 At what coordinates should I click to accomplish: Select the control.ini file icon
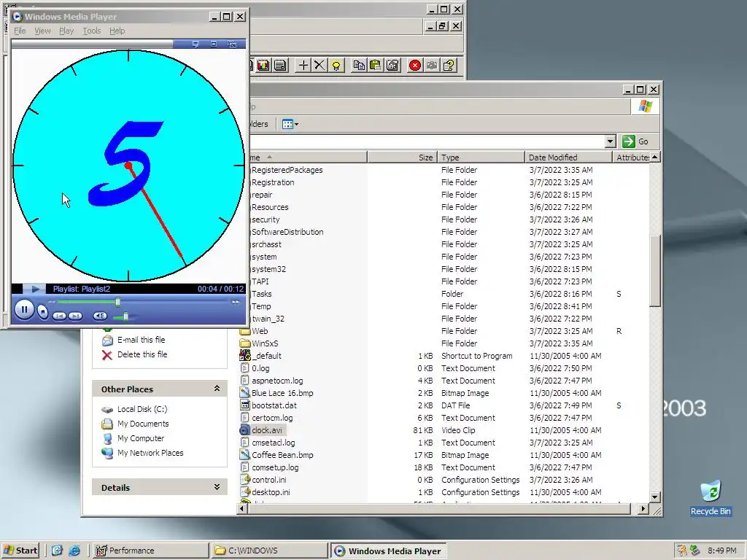click(x=245, y=480)
